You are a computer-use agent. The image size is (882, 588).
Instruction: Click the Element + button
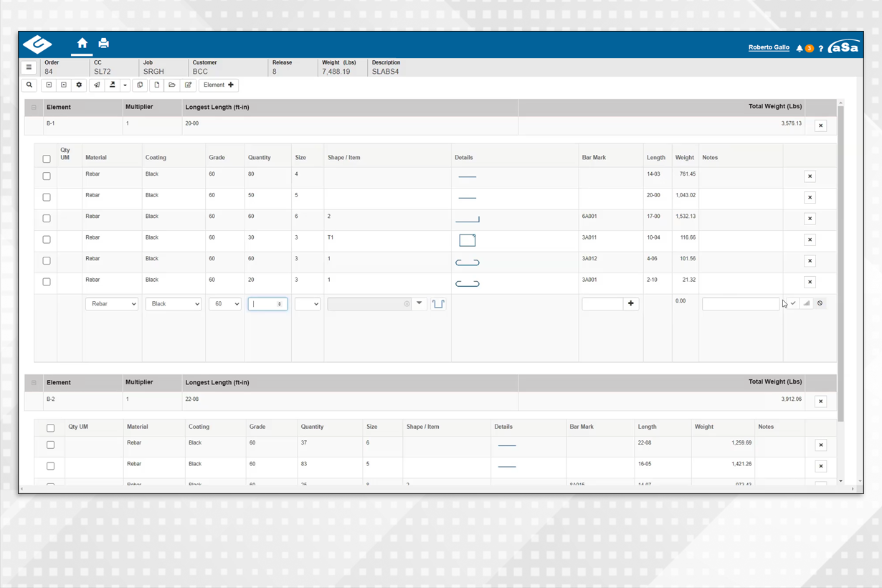coord(218,85)
